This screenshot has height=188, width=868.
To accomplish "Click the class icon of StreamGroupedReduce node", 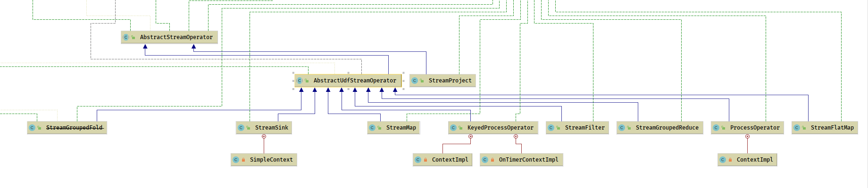I will point(622,128).
